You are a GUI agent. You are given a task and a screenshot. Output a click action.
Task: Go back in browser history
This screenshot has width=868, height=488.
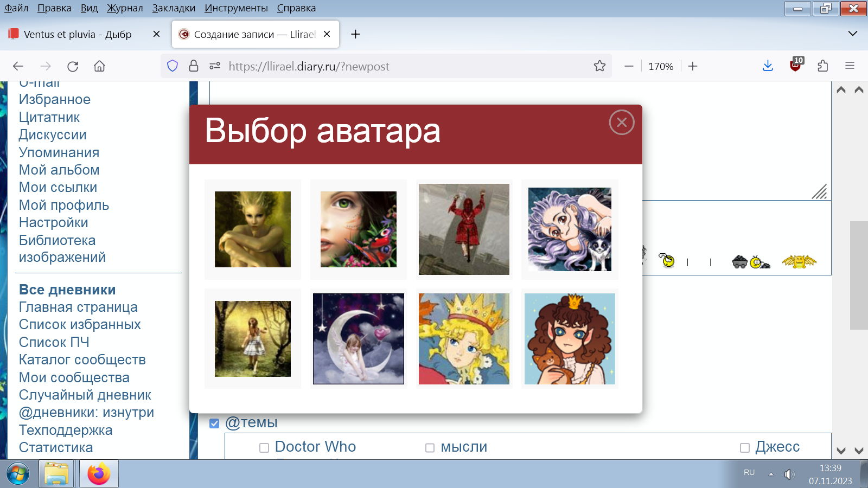pos(18,66)
